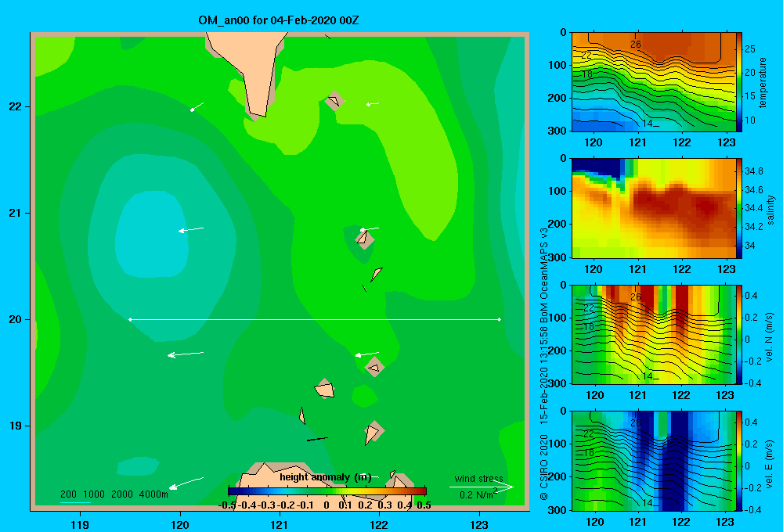This screenshot has height=532, width=783.
Task: Click the 'vel. E (m/s)' label
Action: pyautogui.click(x=770, y=463)
